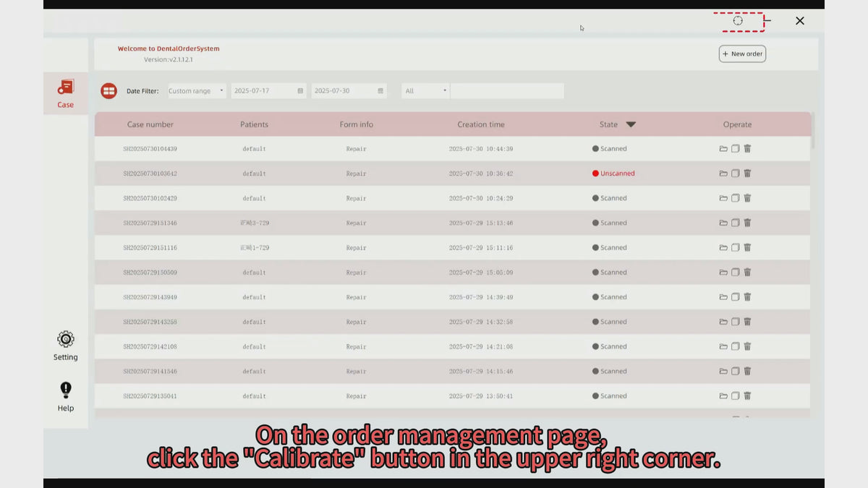The height and width of the screenshot is (488, 868).
Task: Select the red Unscanned status
Action: tap(613, 174)
